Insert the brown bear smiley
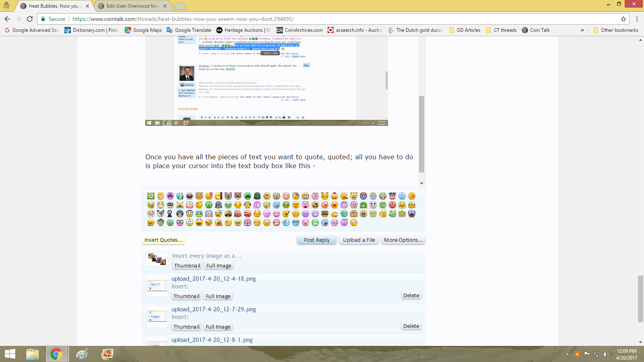The width and height of the screenshot is (644, 362). [x=228, y=196]
